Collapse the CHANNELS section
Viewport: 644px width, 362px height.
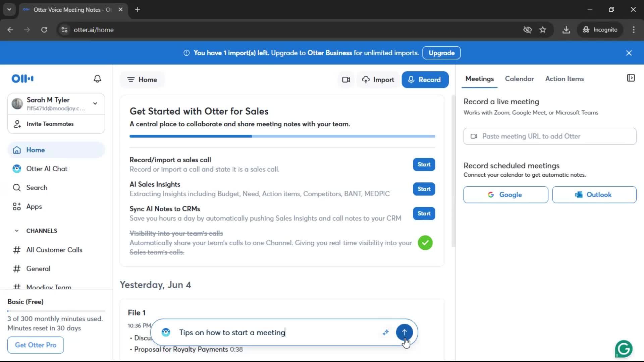click(x=17, y=231)
